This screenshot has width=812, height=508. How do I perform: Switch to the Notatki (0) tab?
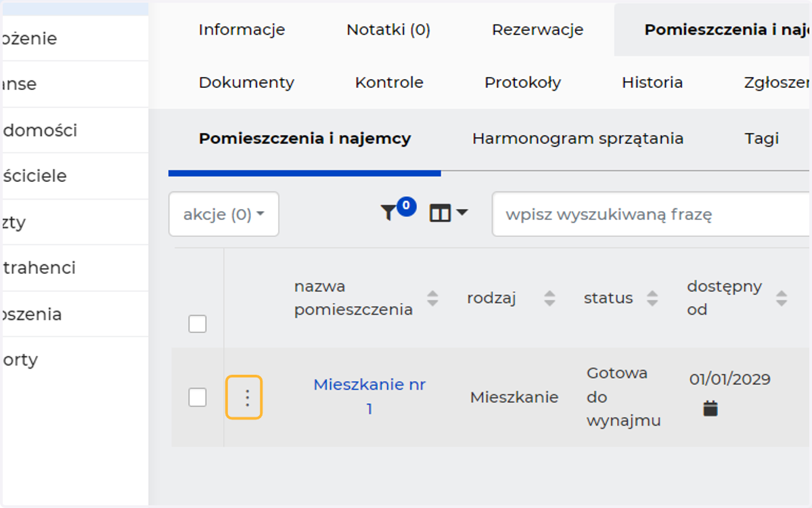388,30
